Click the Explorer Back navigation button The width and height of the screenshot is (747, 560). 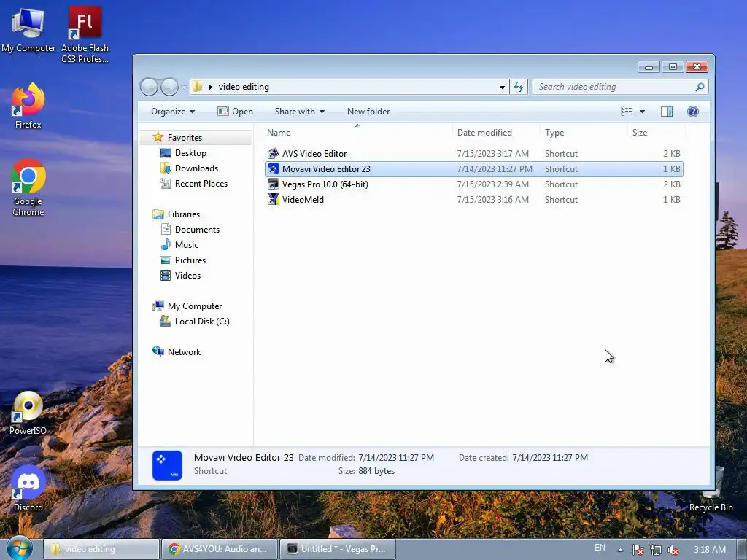click(149, 87)
